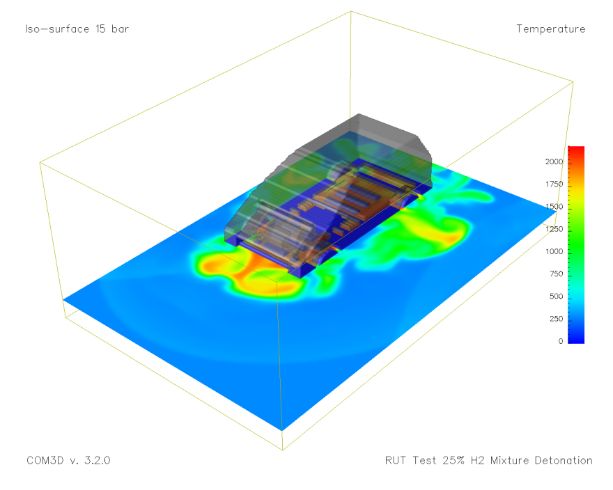This screenshot has height=490, width=613.
Task: Click the 1000 value on color legend
Action: coord(554,251)
